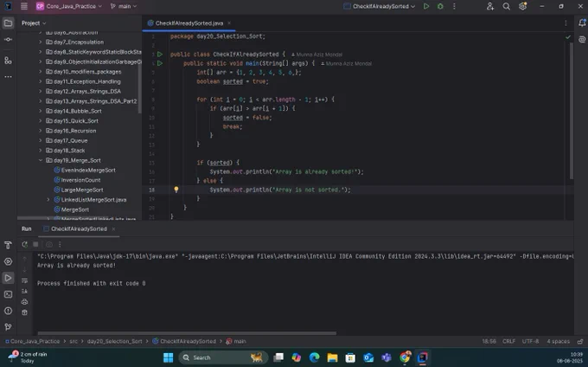Open the main branch dropdown
Viewport: 588px width, 367px height.
coord(124,6)
